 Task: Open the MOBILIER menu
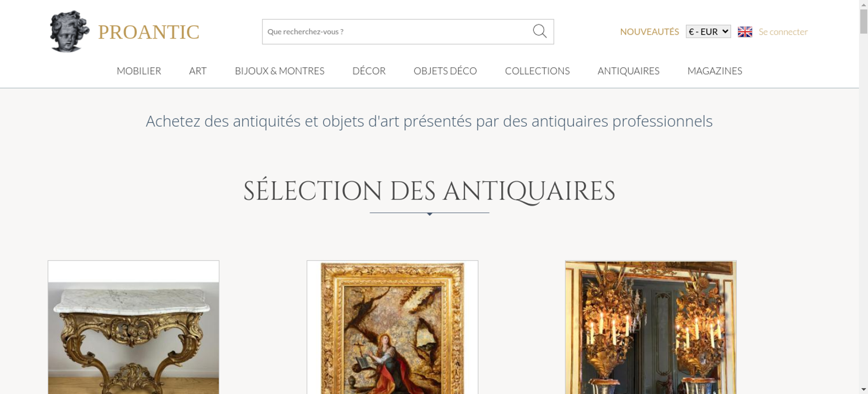139,71
